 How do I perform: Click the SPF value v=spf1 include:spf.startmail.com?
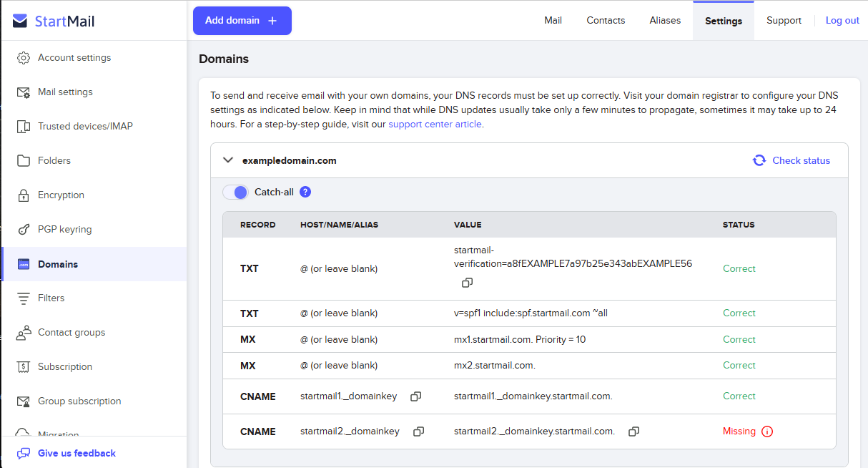[531, 313]
